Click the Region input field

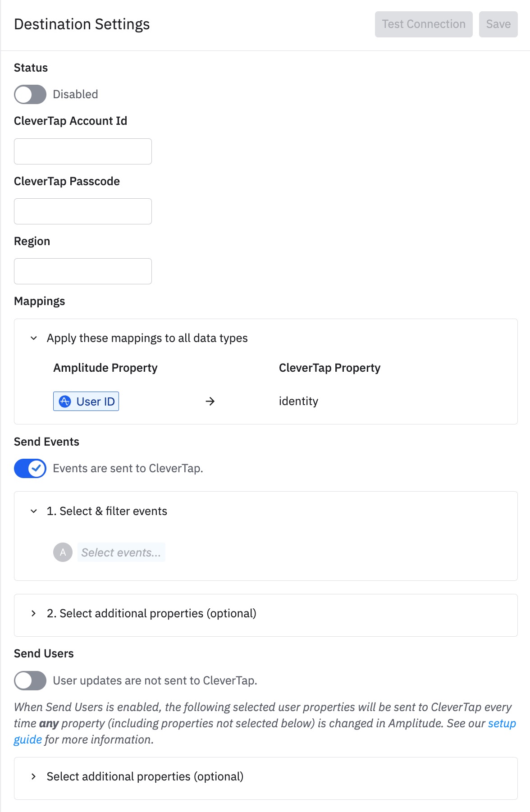83,271
